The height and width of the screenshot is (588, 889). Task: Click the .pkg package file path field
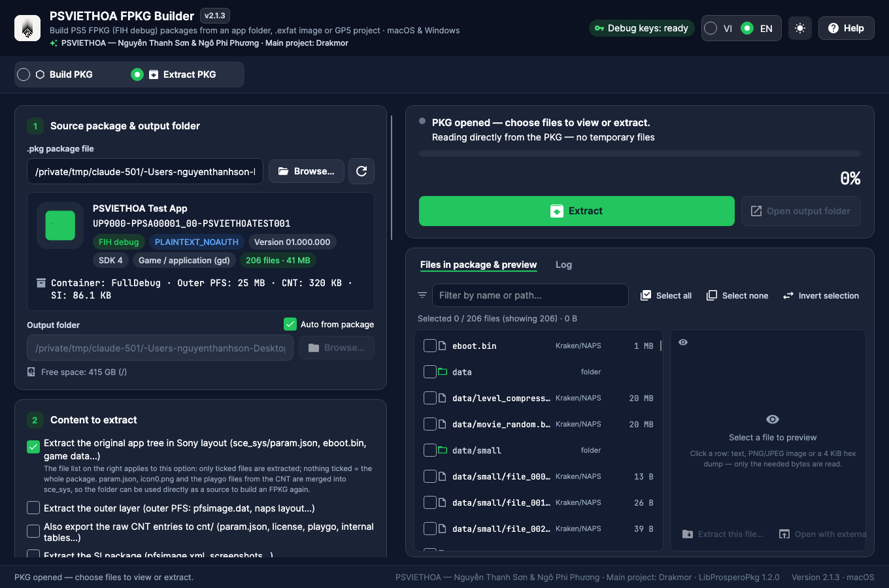[x=145, y=171]
